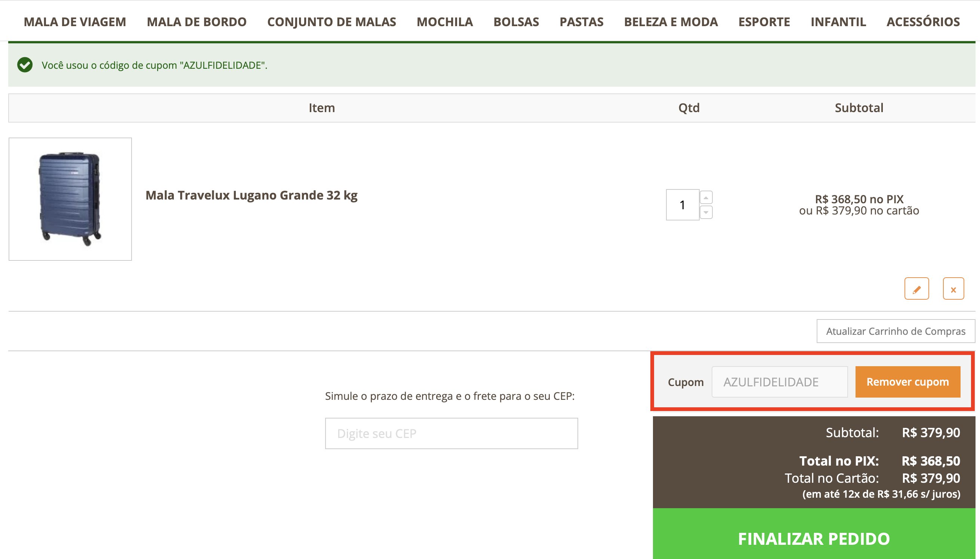Click Atualizar Carrinho de Compras button
This screenshot has height=559, width=980.
[x=896, y=331]
